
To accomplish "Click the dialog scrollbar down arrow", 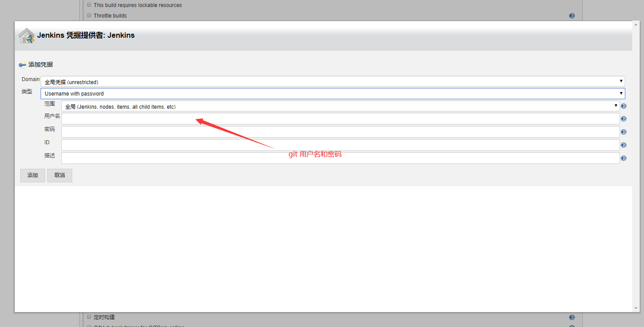I will pyautogui.click(x=636, y=309).
